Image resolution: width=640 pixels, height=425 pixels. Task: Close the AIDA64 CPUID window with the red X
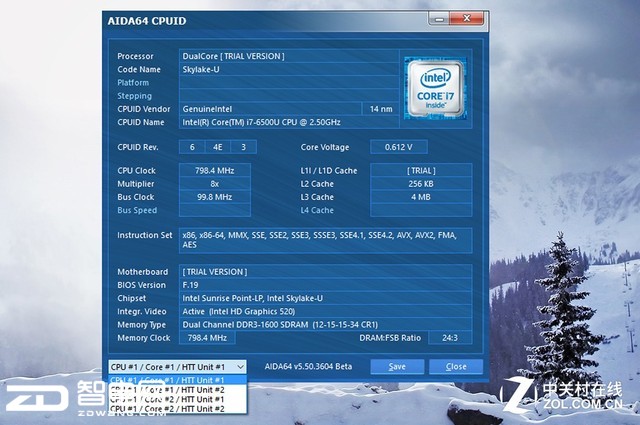coord(467,19)
